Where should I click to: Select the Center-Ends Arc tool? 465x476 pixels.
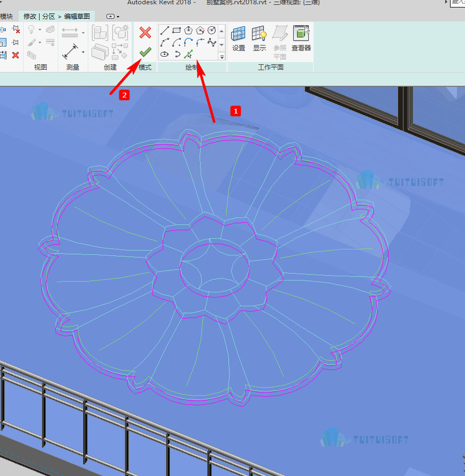point(177,42)
